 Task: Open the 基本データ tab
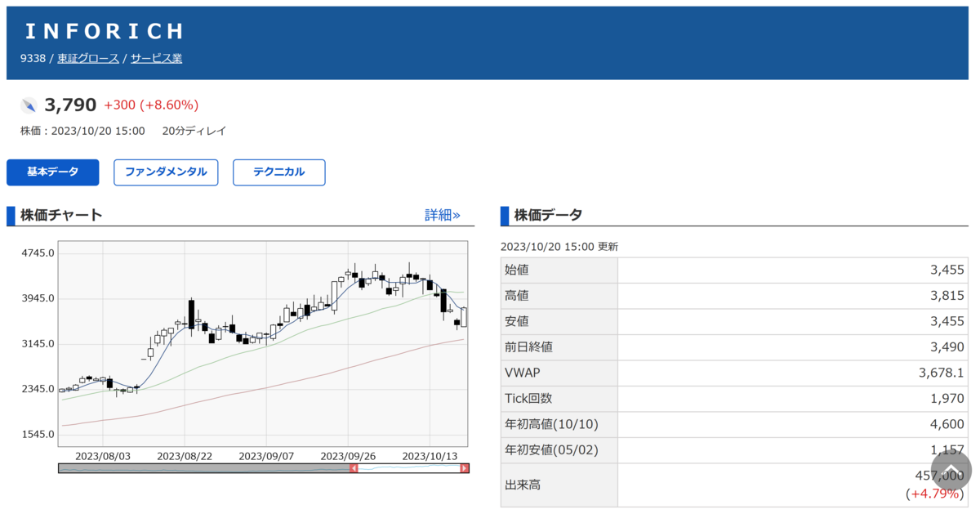click(x=53, y=172)
